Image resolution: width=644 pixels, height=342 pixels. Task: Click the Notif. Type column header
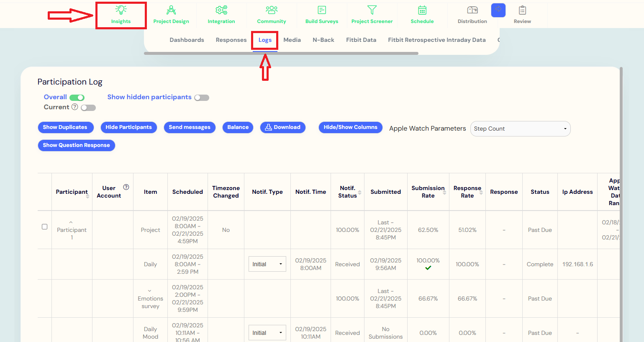pyautogui.click(x=267, y=192)
